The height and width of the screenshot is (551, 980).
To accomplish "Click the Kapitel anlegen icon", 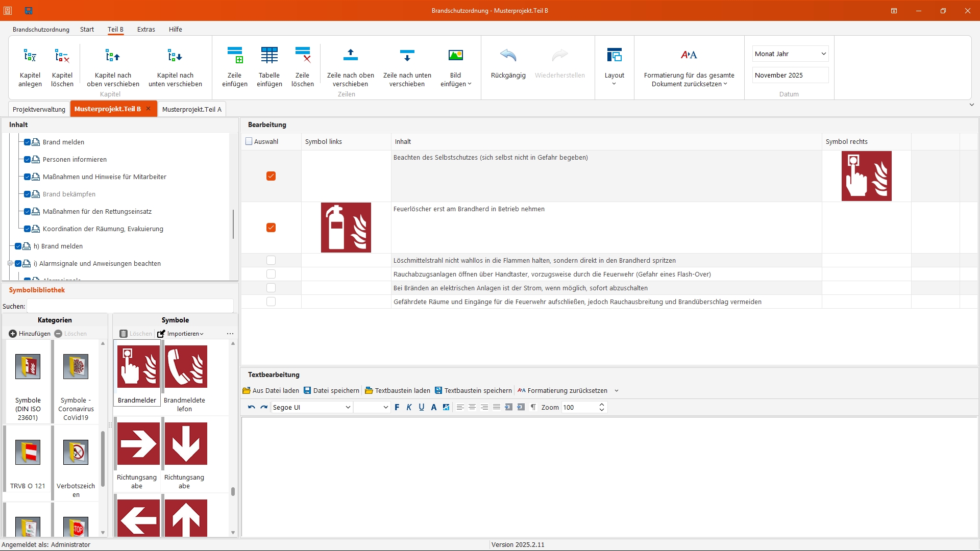I will click(30, 56).
